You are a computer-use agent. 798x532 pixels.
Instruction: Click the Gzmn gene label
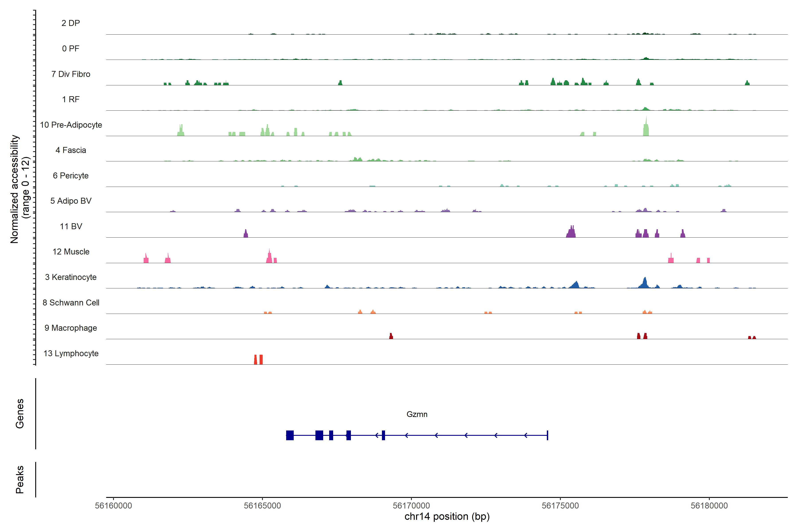(x=417, y=414)
